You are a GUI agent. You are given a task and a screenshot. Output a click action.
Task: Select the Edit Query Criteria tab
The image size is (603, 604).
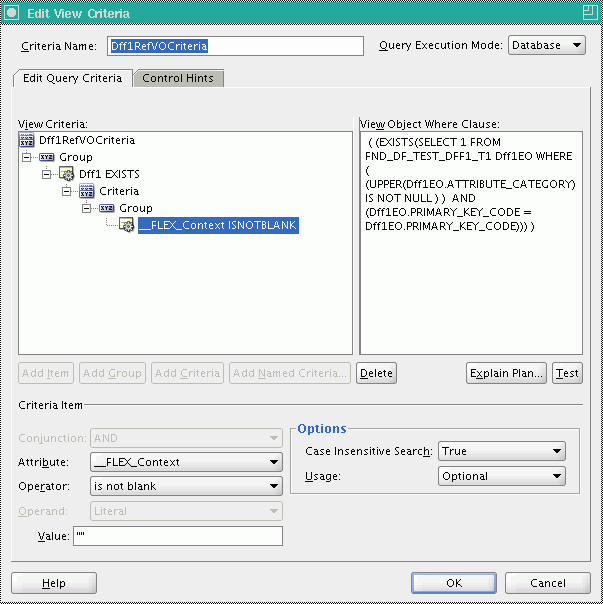tap(72, 78)
